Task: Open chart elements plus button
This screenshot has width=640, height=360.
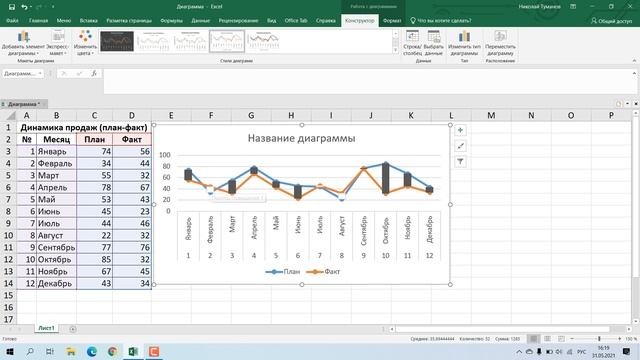Action: (460, 130)
